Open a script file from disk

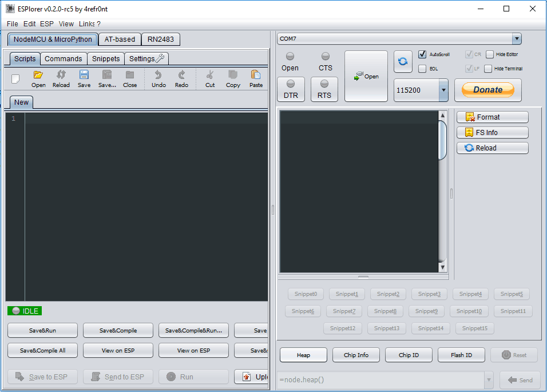(x=38, y=78)
